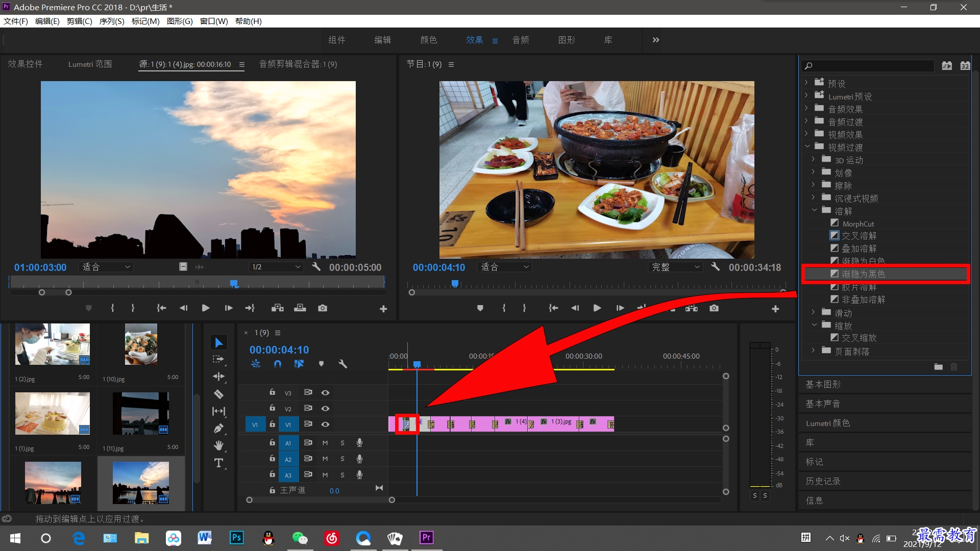Open 窗口(W) menu

point(214,21)
